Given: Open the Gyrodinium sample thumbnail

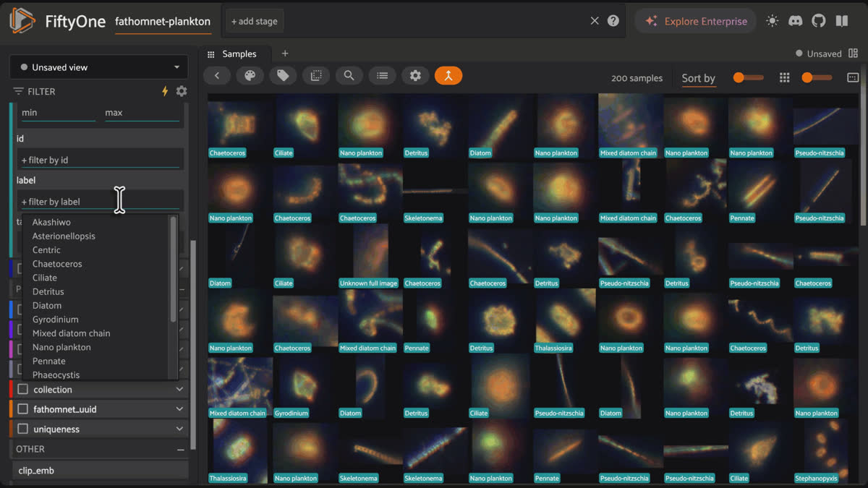Looking at the screenshot, I should 305,386.
